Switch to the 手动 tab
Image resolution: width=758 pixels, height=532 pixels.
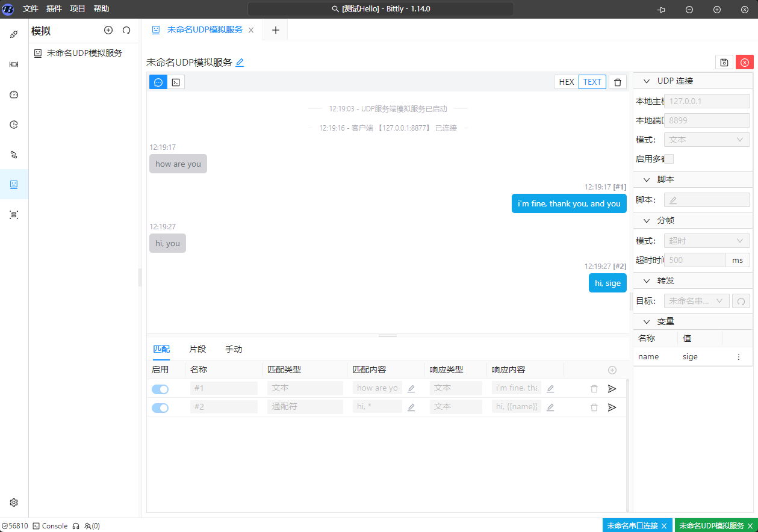tap(234, 349)
